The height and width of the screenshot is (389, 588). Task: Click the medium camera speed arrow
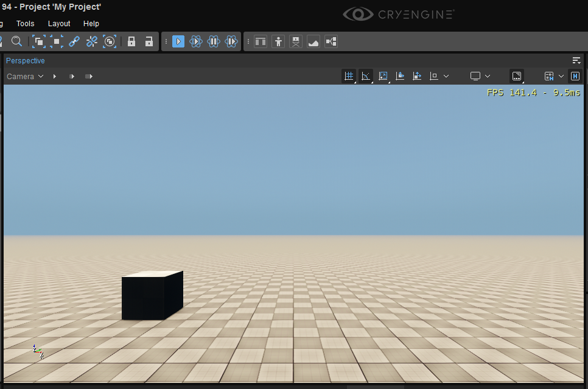pyautogui.click(x=72, y=77)
